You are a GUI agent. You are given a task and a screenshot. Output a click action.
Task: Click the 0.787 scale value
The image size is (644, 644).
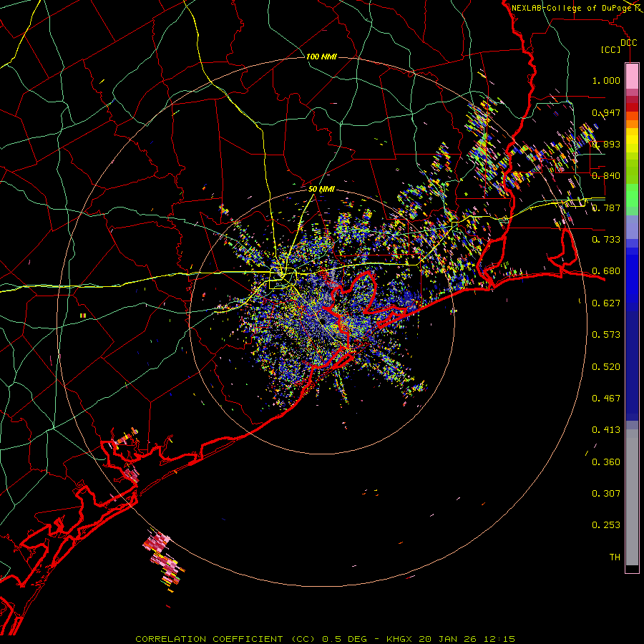click(606, 208)
